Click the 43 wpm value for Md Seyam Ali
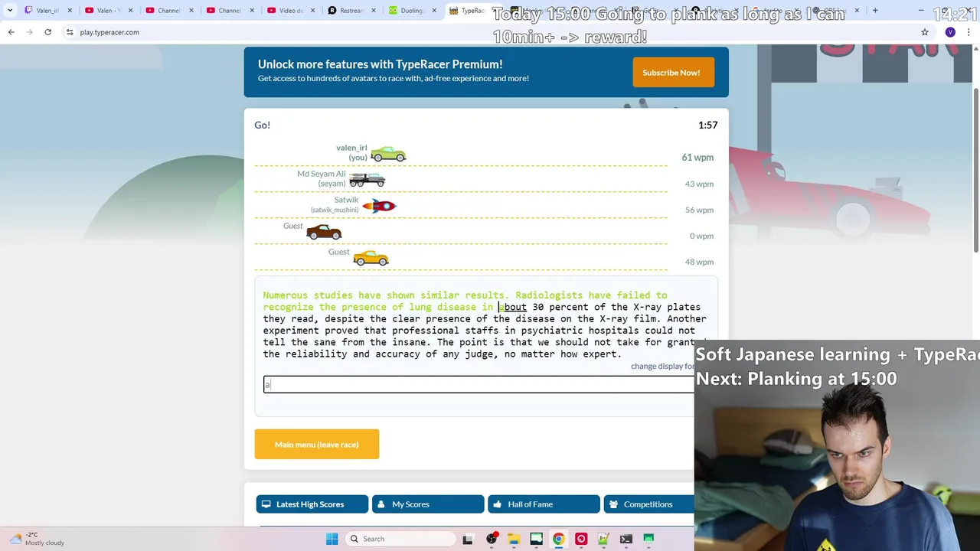Viewport: 980px width, 551px height. click(x=699, y=184)
